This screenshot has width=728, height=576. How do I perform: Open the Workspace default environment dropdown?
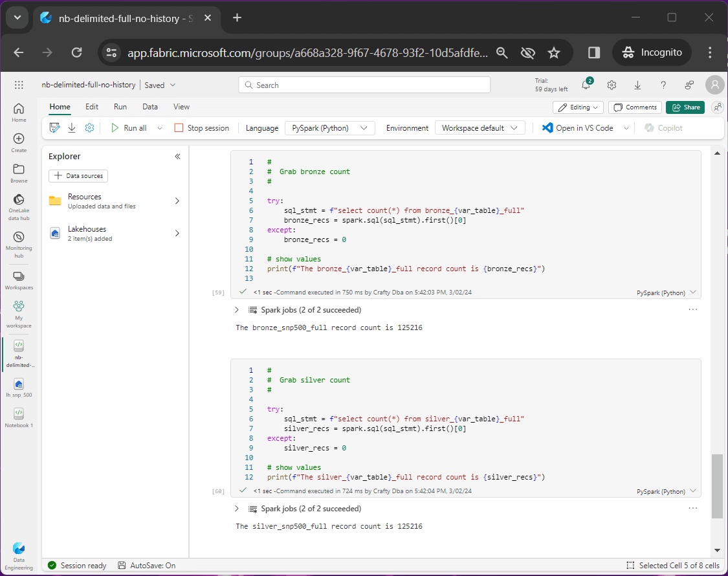(x=480, y=128)
